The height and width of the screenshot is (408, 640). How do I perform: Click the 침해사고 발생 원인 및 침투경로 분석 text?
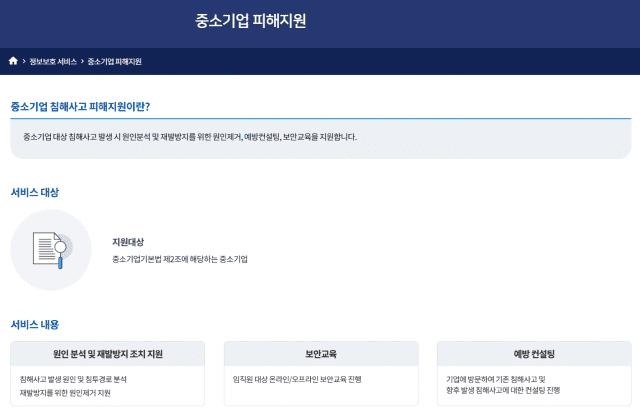pos(73,380)
